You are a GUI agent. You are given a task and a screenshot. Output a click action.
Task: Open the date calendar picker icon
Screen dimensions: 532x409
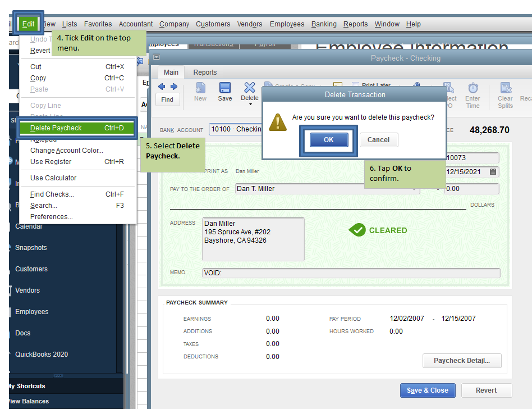pos(493,171)
